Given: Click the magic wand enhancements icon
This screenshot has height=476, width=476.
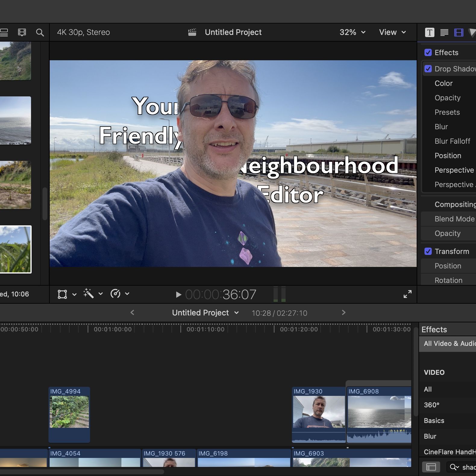Looking at the screenshot, I should pos(89,293).
